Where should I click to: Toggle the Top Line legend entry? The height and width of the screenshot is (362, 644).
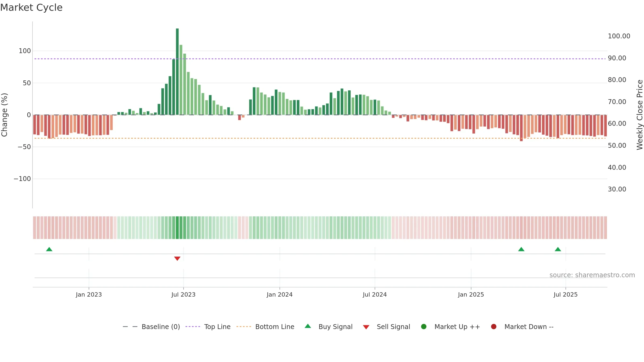click(x=208, y=327)
